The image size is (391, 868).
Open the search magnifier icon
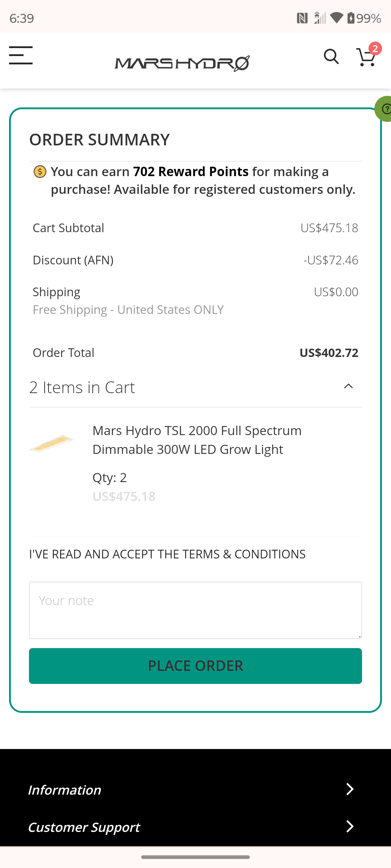click(331, 56)
